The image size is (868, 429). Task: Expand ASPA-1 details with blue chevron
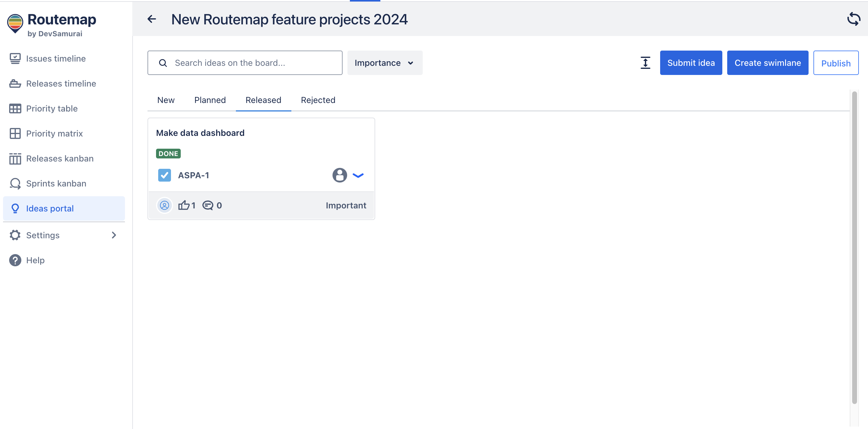(x=358, y=175)
